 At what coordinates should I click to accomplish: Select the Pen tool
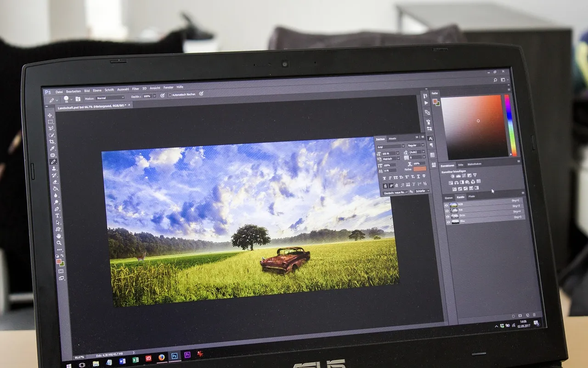pos(57,209)
